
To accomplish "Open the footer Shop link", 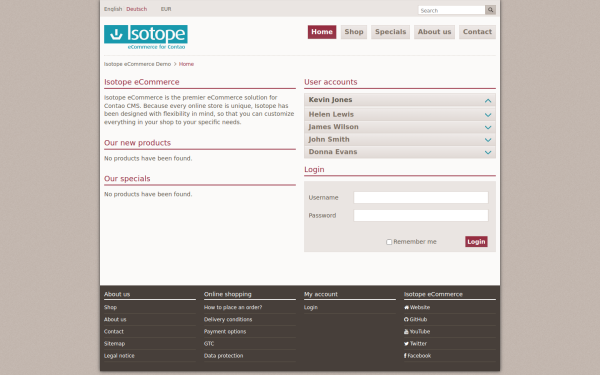I will click(110, 307).
